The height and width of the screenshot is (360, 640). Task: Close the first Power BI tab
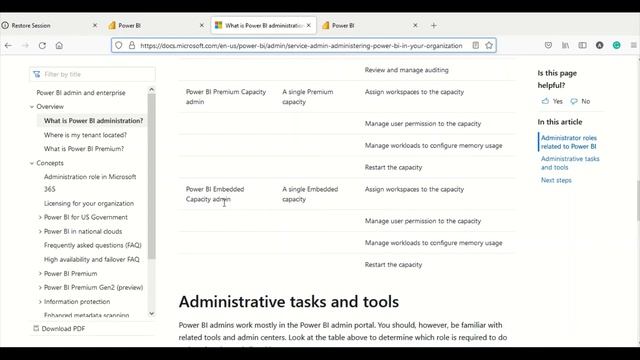point(202,25)
